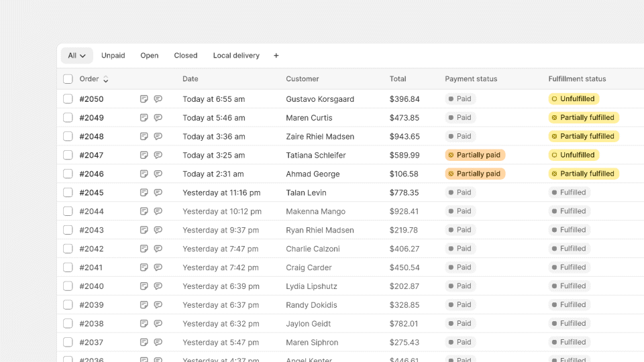Click the customer name Tatiana Schleifer
644x362 pixels.
coord(315,156)
